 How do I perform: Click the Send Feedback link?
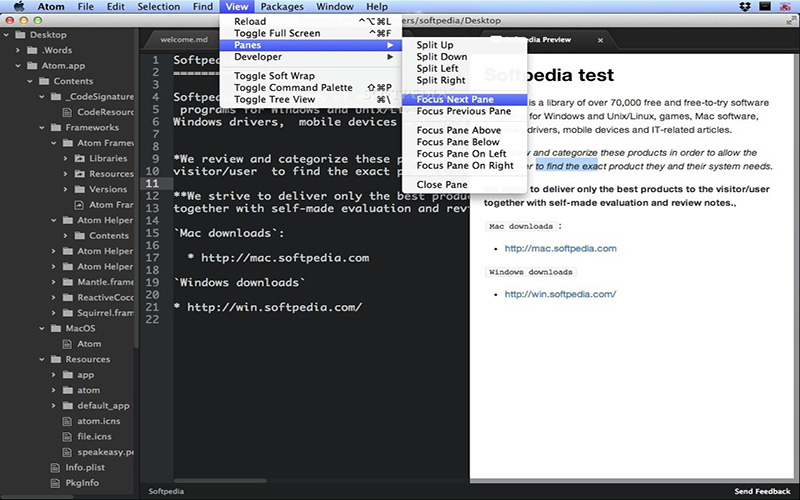click(x=762, y=491)
